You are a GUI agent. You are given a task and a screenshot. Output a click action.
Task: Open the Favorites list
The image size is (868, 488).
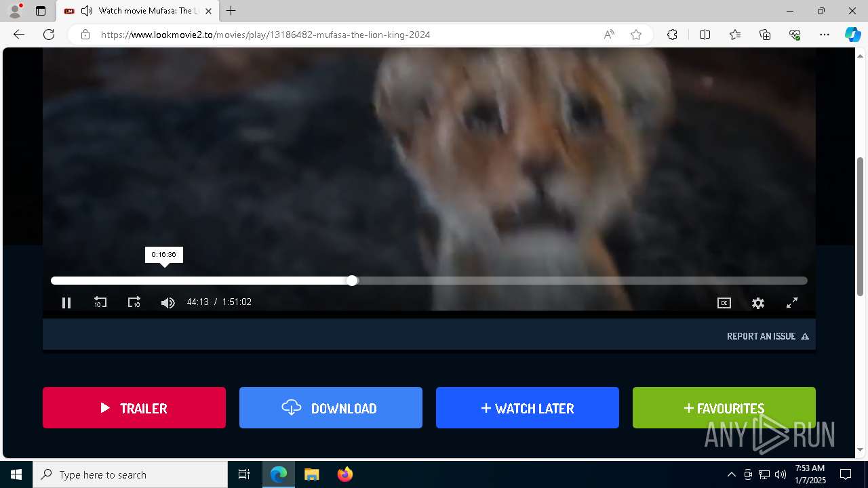point(735,35)
